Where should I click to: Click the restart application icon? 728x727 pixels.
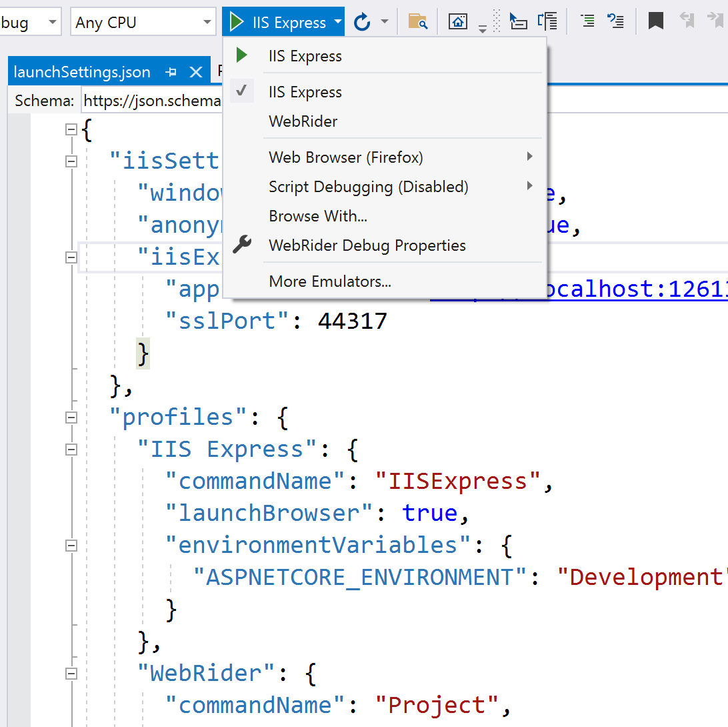(x=361, y=21)
